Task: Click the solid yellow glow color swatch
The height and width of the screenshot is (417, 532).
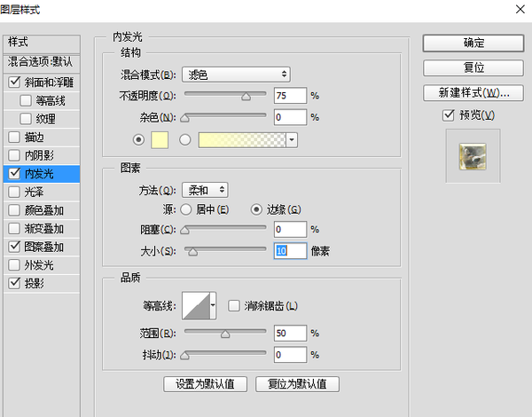Action: 160,139
